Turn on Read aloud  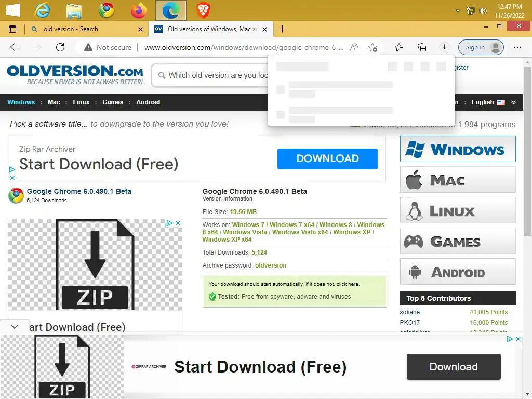tap(354, 47)
